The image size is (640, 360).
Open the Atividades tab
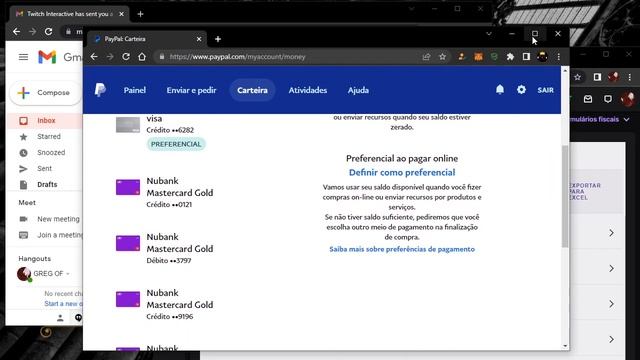308,90
